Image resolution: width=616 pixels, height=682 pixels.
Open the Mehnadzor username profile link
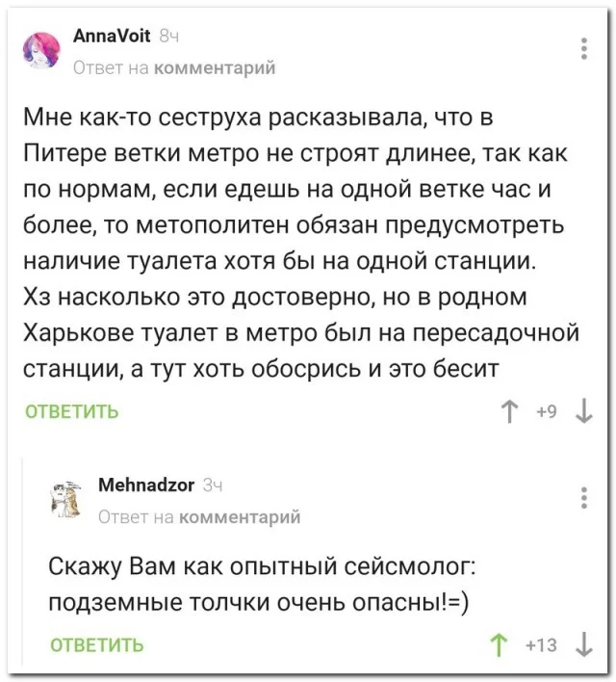click(x=146, y=485)
